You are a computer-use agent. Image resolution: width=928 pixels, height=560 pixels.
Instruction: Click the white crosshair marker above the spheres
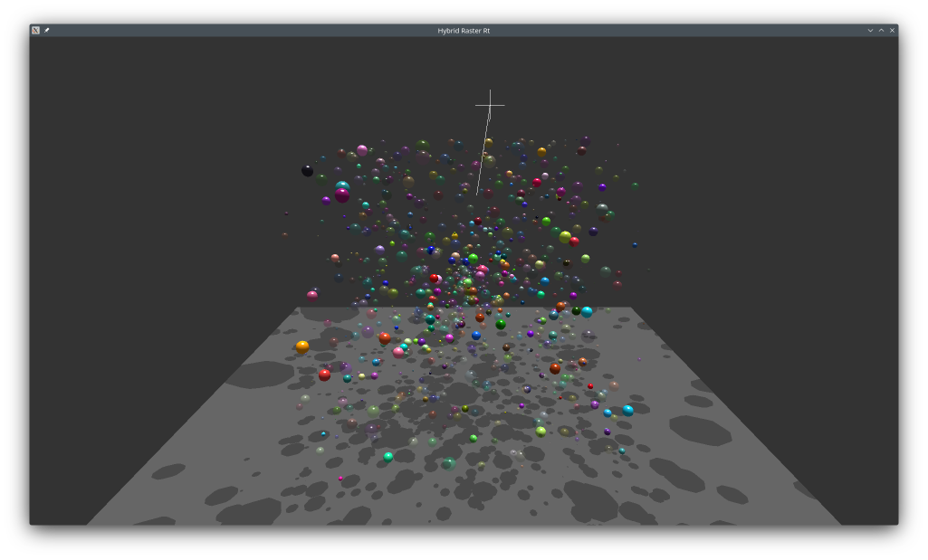[x=490, y=105]
